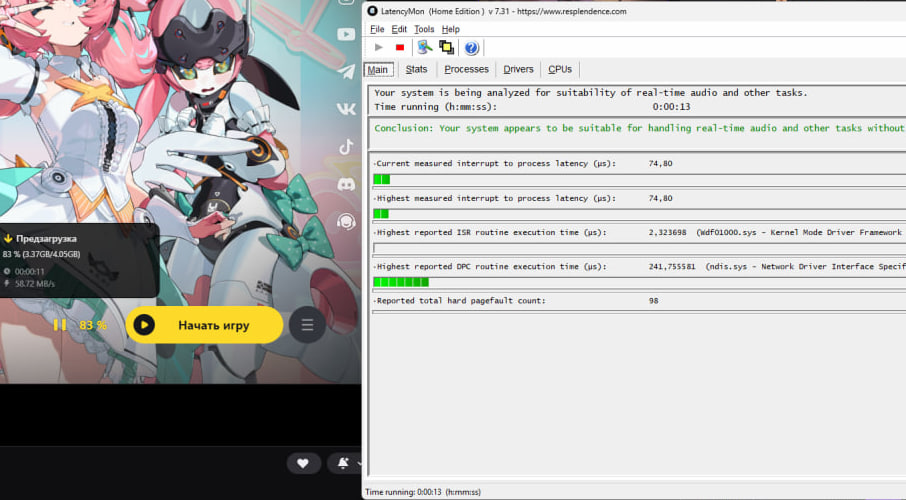
Task: Open the Help menu in LatencyMon
Action: [451, 29]
